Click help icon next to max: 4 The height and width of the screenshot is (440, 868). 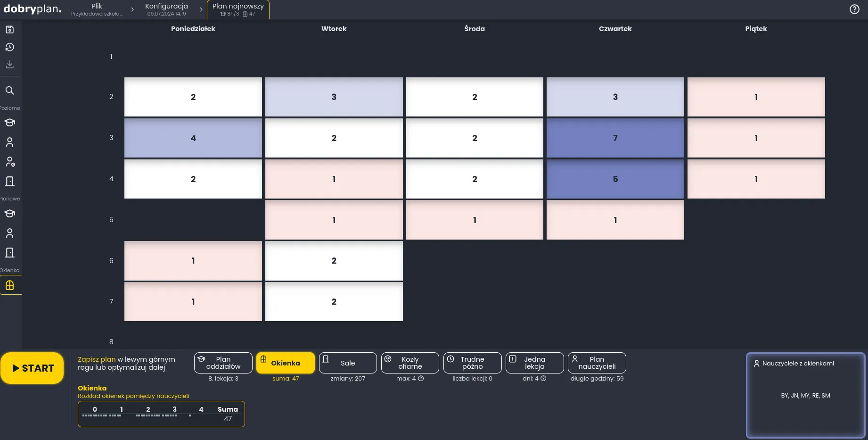(x=421, y=378)
